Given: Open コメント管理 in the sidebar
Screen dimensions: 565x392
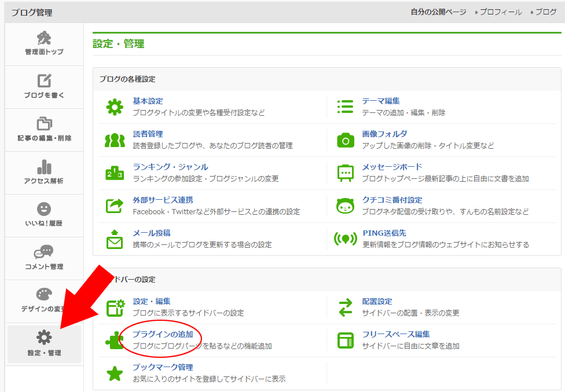Looking at the screenshot, I should [x=44, y=258].
